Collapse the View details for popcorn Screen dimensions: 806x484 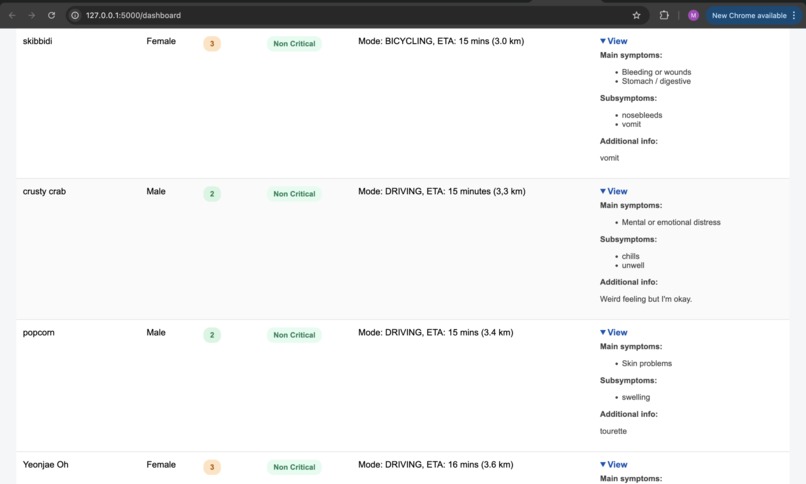(614, 332)
